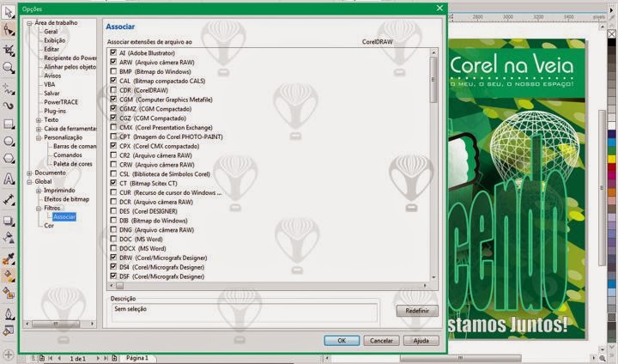Collapse the Global tree node
This screenshot has width=618, height=364.
tap(29, 182)
